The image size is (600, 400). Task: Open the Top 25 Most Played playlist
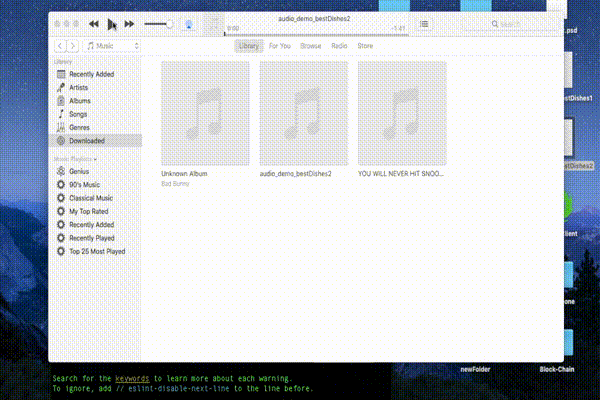(96, 251)
